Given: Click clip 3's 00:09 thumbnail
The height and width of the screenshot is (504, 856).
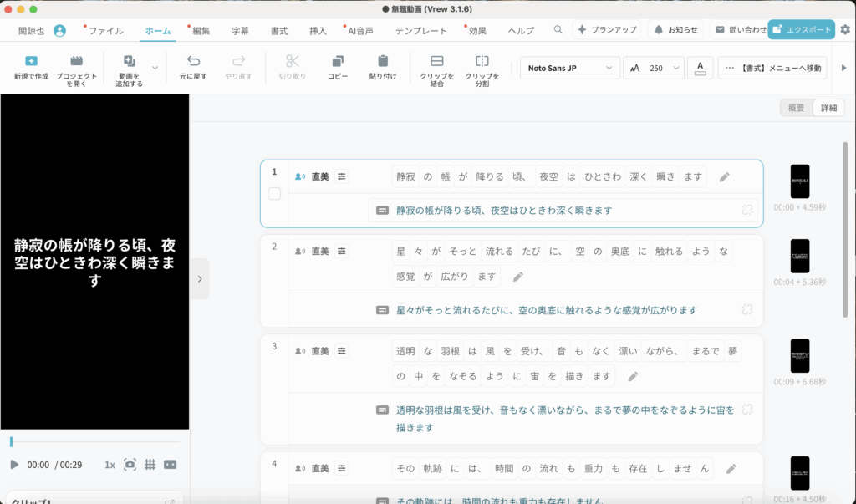Looking at the screenshot, I should click(800, 355).
